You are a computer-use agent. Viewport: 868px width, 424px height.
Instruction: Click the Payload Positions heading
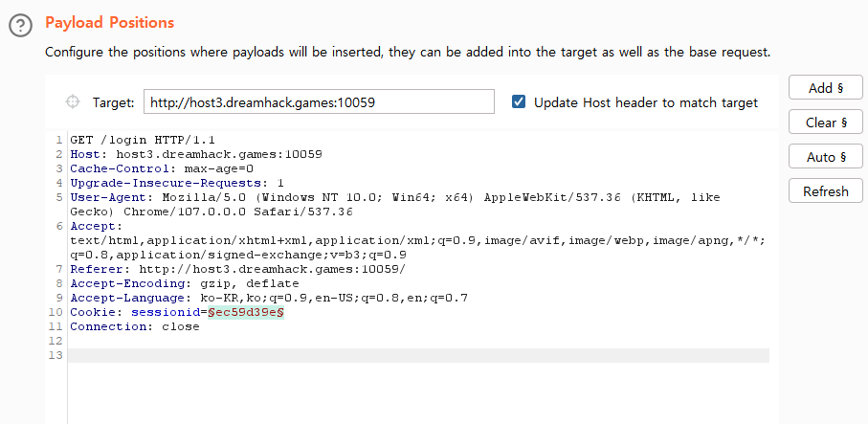coord(110,23)
